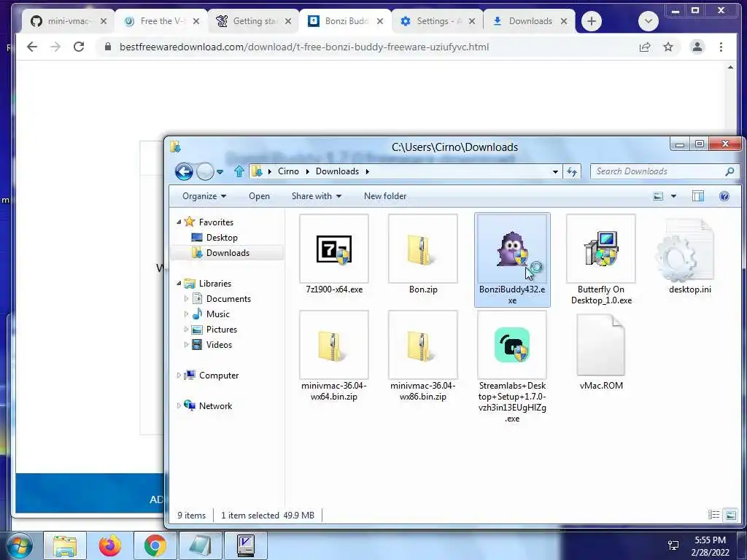Expand the Computer tree node

coord(179,376)
